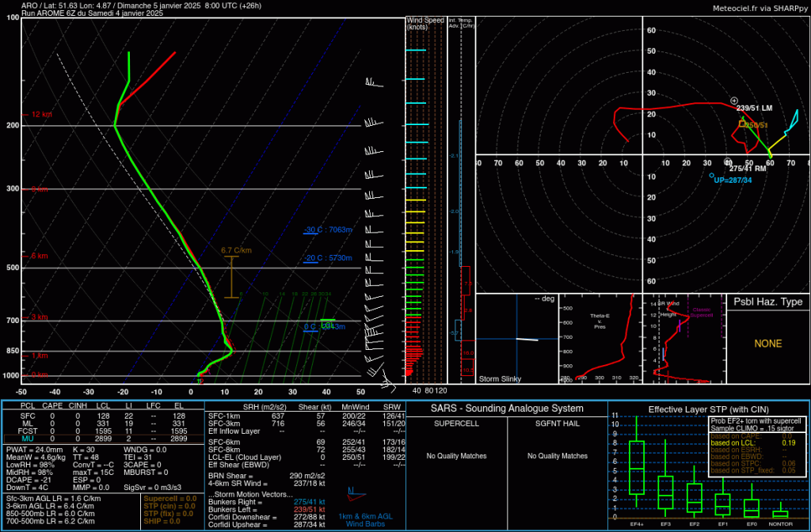Click the 'K = 30' index value
This screenshot has height=532, width=811.
(x=83, y=450)
